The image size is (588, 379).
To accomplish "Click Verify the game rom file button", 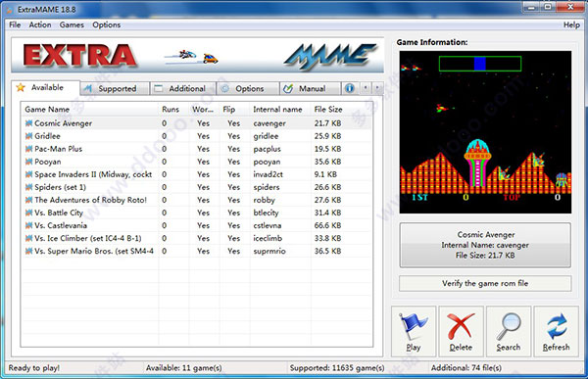I will (x=485, y=283).
